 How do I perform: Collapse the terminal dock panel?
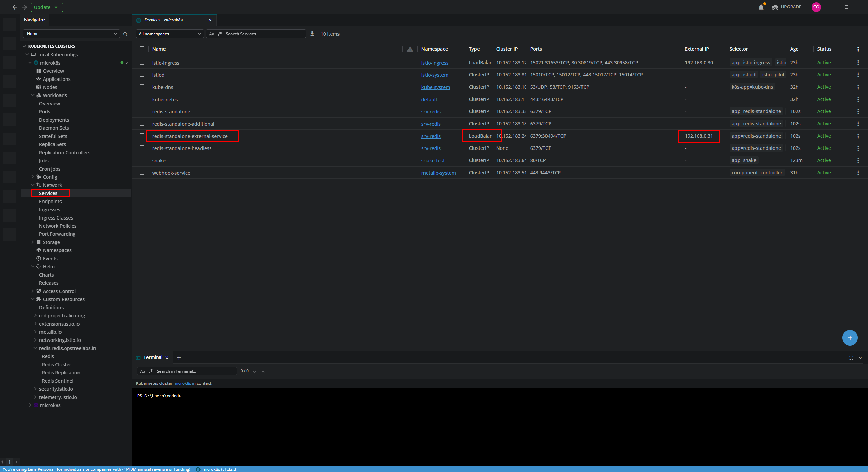[860, 358]
